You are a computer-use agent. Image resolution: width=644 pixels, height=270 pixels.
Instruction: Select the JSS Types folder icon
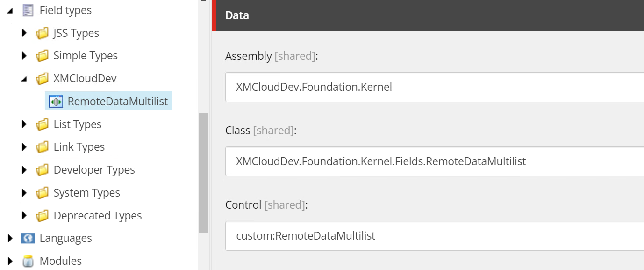[x=42, y=33]
